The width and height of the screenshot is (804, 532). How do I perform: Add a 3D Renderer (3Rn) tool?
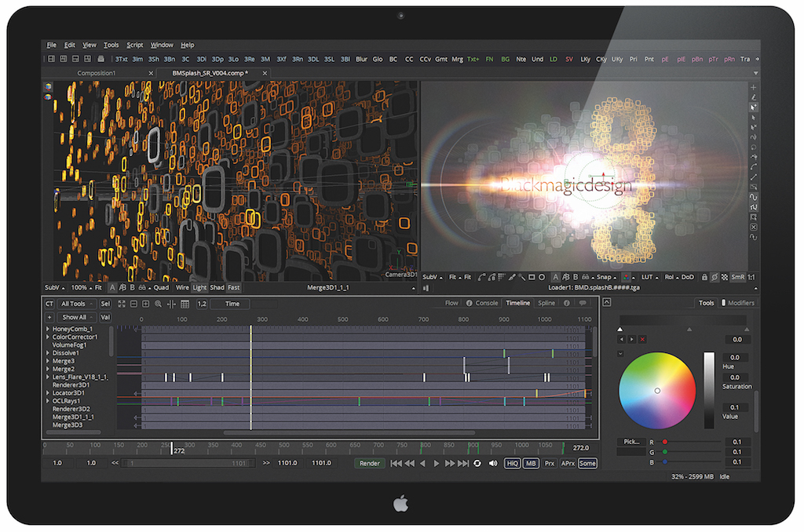(298, 59)
